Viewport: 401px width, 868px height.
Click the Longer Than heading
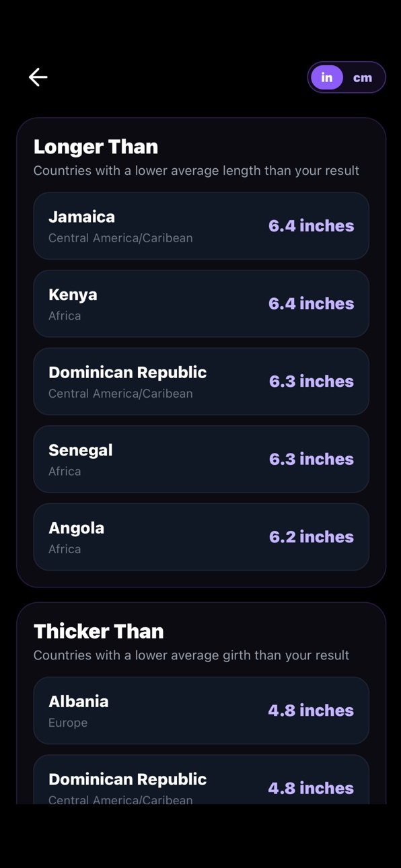96,147
